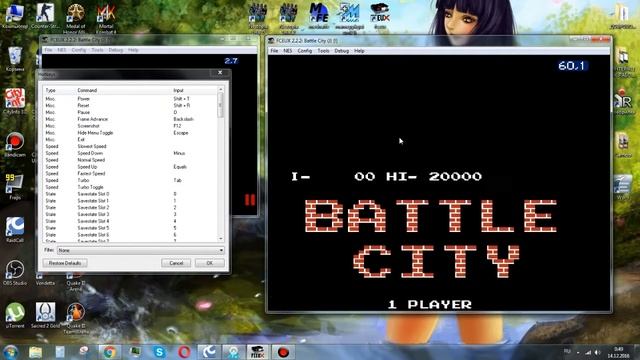Select the Normal Speed row
This screenshot has width=640, height=360.
click(x=130, y=160)
